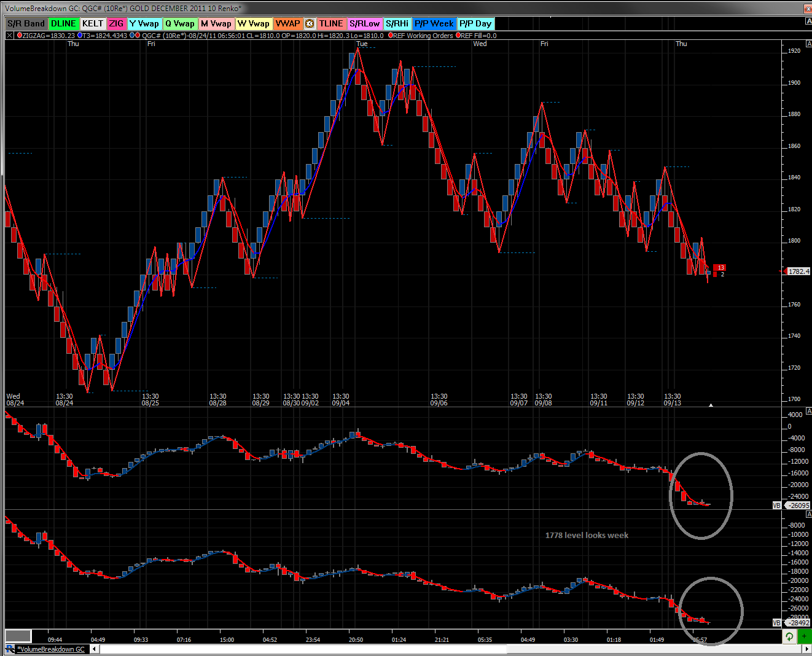The height and width of the screenshot is (656, 812).
Task: Click the 09:44 time label on the bottom axis
Action: tap(55, 639)
